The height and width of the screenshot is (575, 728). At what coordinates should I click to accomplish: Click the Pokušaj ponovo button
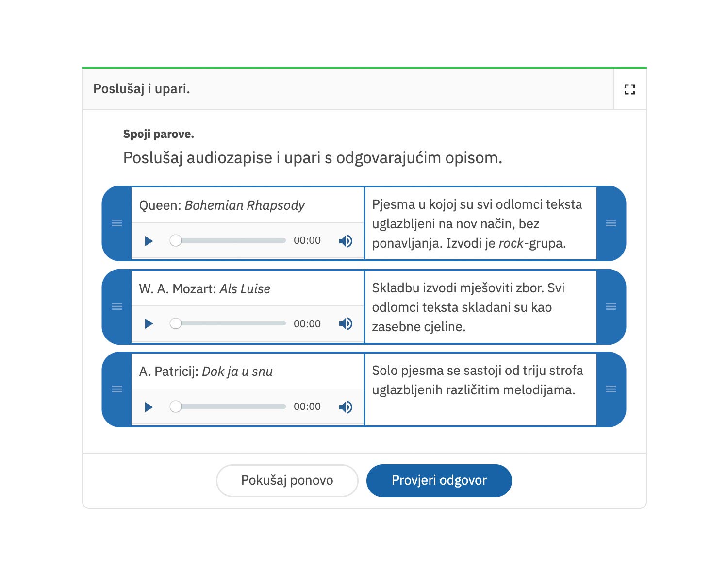tap(287, 481)
